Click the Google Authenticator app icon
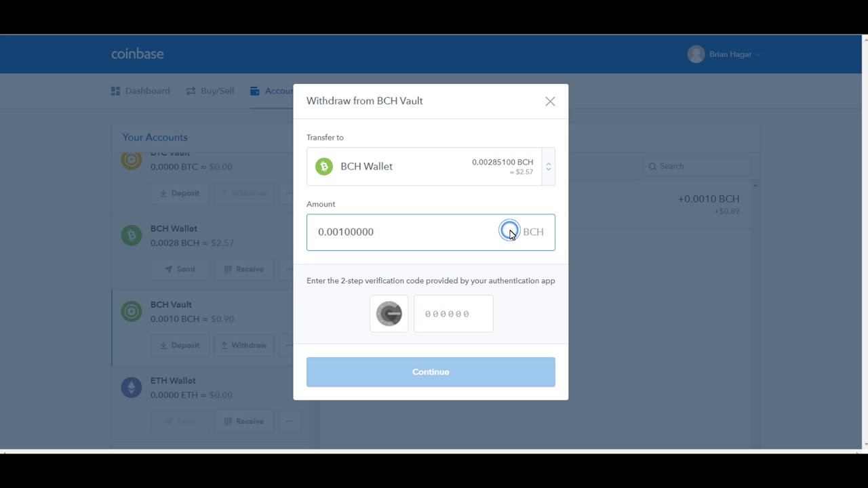868x488 pixels. 389,314
